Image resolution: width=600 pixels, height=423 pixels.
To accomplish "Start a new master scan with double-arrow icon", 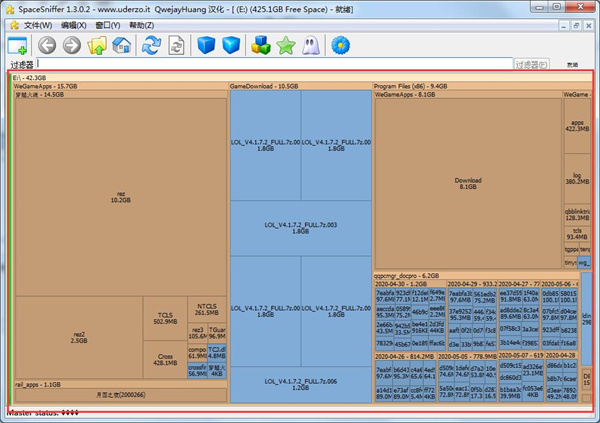I will [151, 45].
